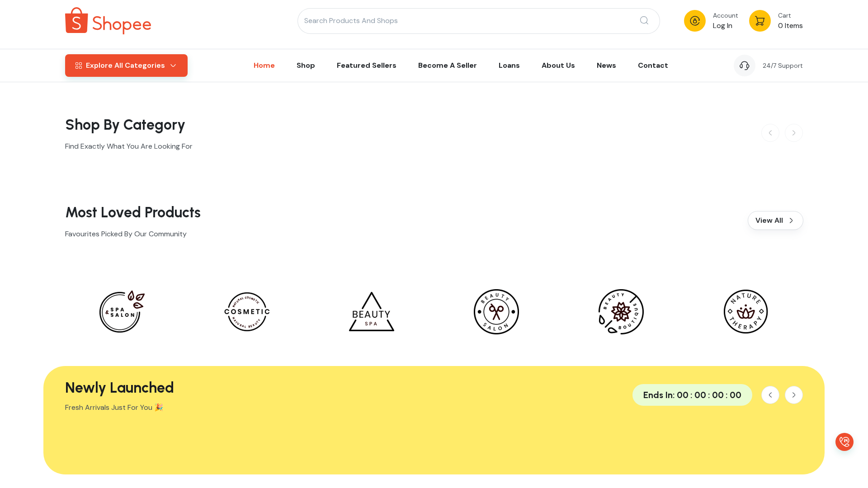868x488 pixels.
Task: Click the Cart 0 Items link
Action: [x=790, y=21]
